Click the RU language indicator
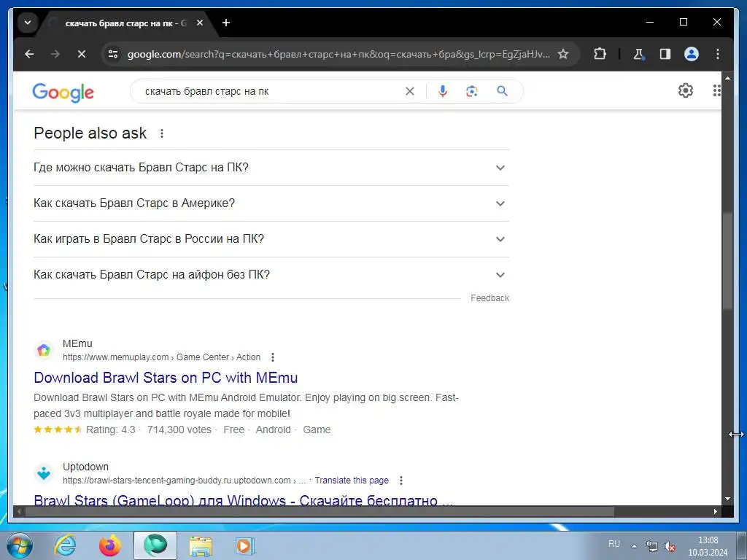 pyautogui.click(x=614, y=543)
